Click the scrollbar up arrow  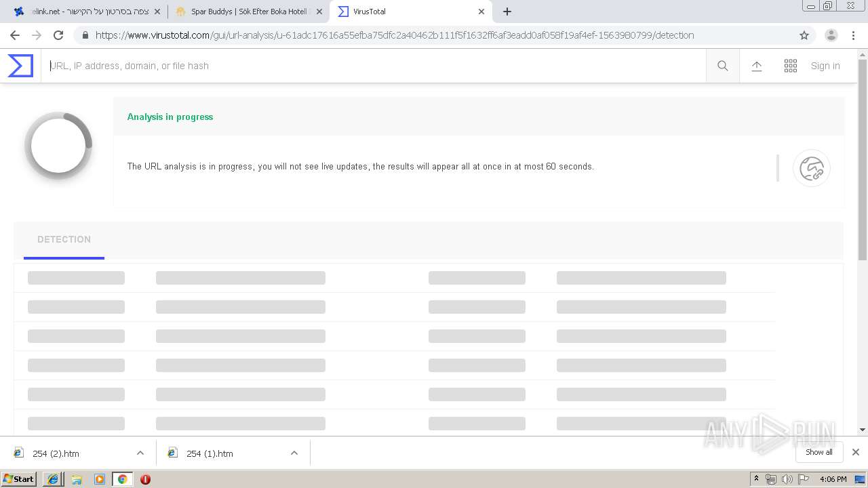coord(863,55)
